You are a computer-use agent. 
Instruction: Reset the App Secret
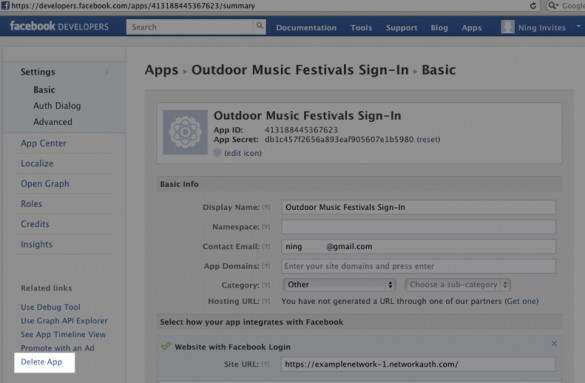click(428, 139)
